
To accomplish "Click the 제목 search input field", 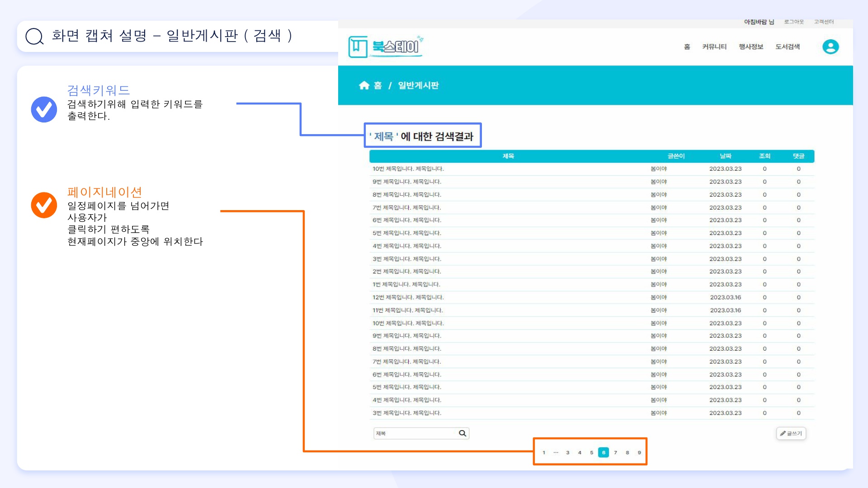I will click(414, 433).
